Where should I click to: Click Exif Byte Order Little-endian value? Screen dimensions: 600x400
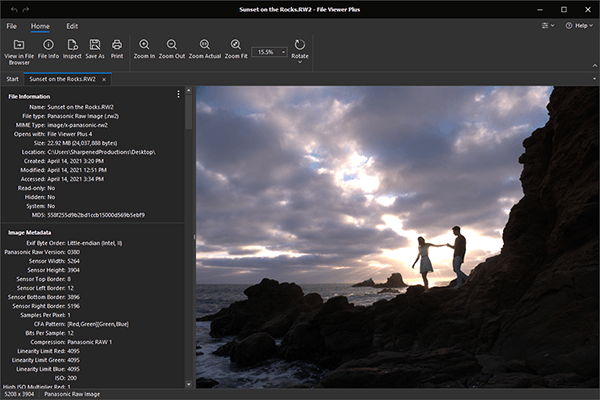coord(95,243)
